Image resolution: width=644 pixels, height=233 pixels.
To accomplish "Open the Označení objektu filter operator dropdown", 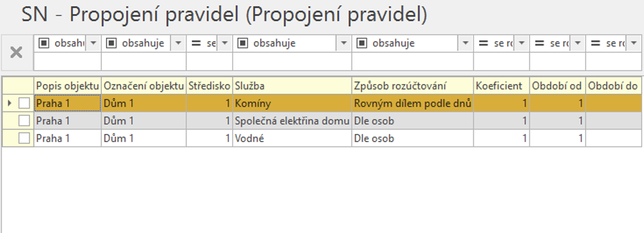I will tap(178, 43).
